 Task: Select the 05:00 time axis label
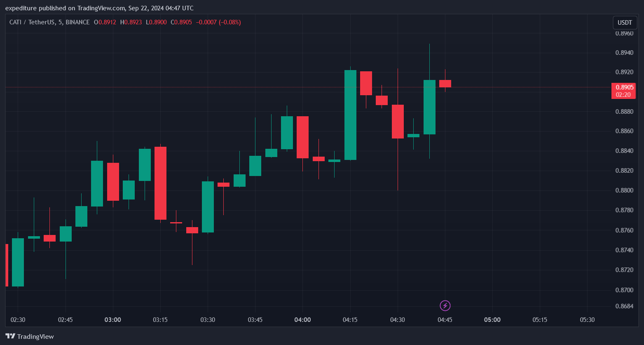tap(492, 320)
